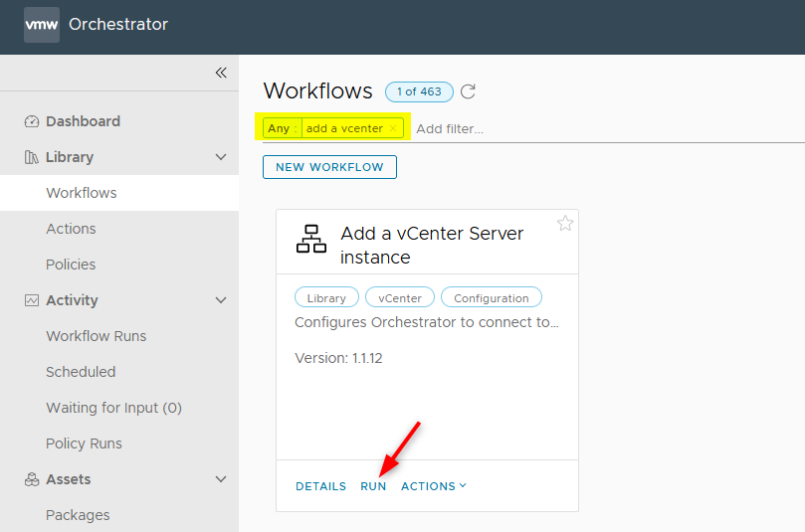Screen dimensions: 805x532
Task: Collapse the Library section chevron
Action: coord(221,157)
